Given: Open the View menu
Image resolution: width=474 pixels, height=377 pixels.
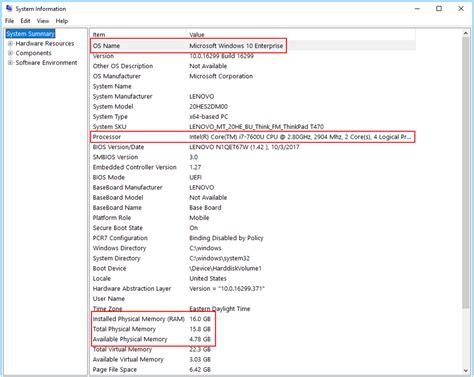Looking at the screenshot, I should click(x=43, y=21).
